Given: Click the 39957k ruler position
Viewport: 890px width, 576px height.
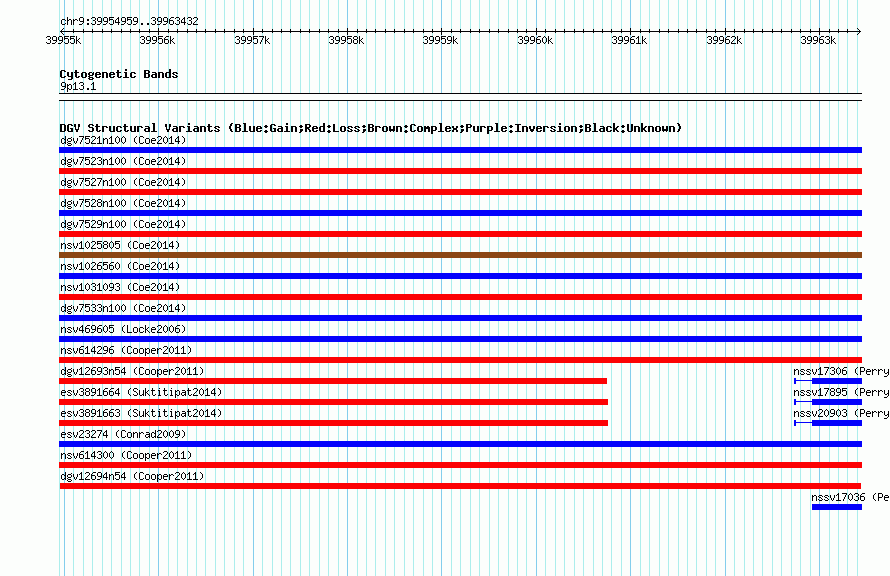Looking at the screenshot, I should tap(252, 40).
